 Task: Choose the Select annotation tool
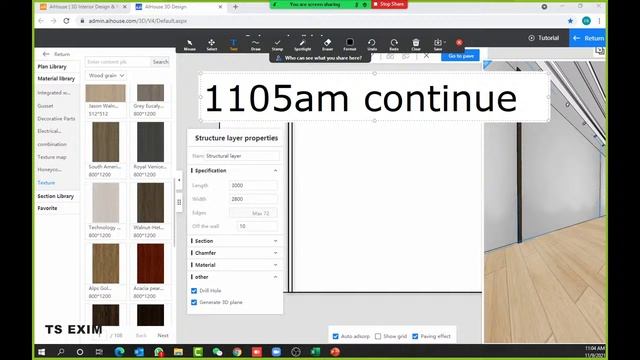click(x=211, y=44)
